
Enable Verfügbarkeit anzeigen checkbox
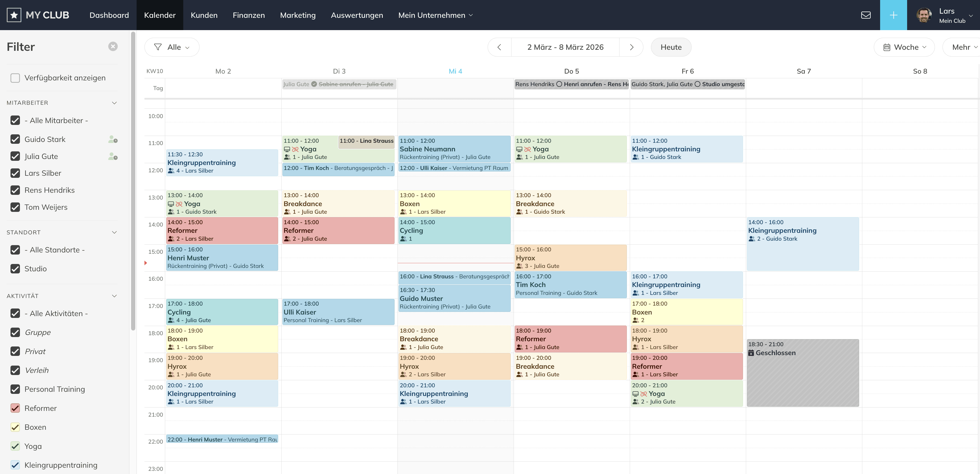(x=15, y=78)
